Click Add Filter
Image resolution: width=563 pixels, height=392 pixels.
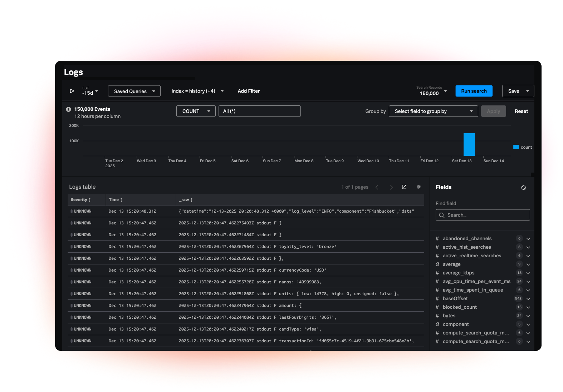(249, 91)
